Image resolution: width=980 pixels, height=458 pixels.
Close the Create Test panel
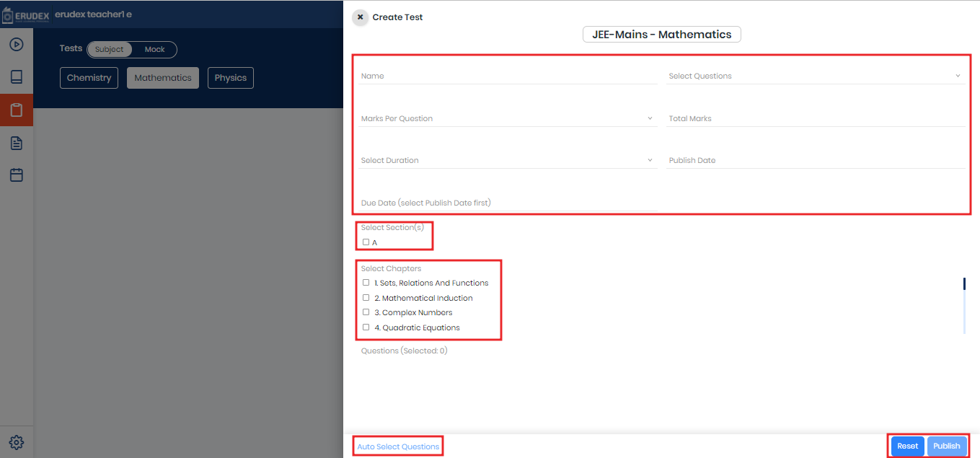(x=360, y=17)
